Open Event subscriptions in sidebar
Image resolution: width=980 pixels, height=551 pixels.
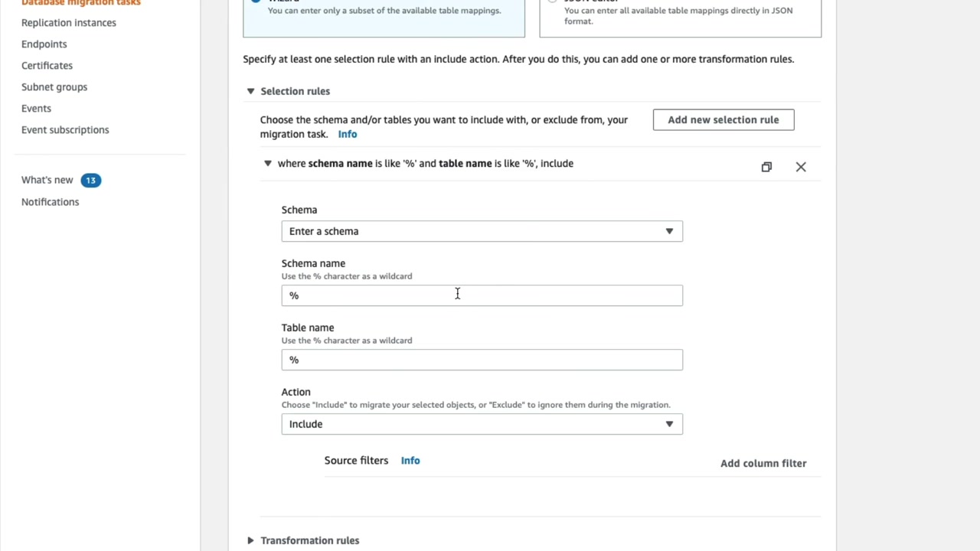pos(65,130)
